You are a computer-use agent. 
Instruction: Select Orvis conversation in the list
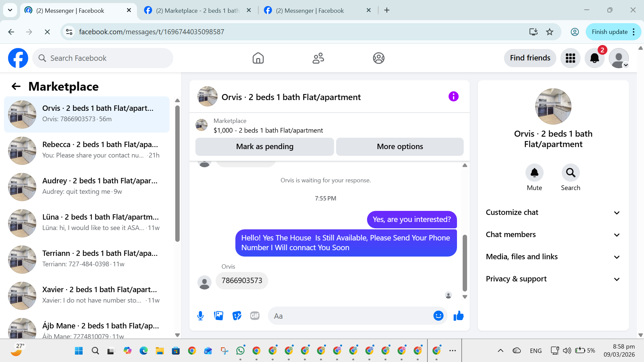coord(87,114)
